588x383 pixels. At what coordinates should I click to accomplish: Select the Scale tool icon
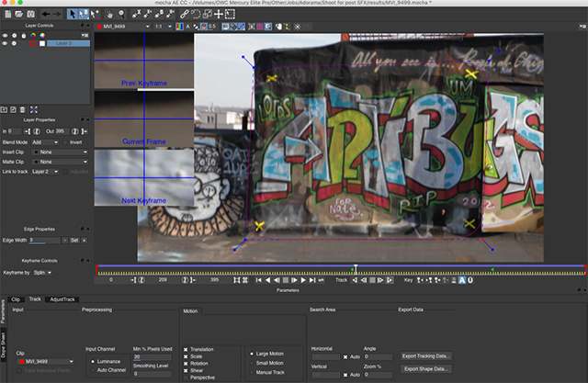[208, 15]
